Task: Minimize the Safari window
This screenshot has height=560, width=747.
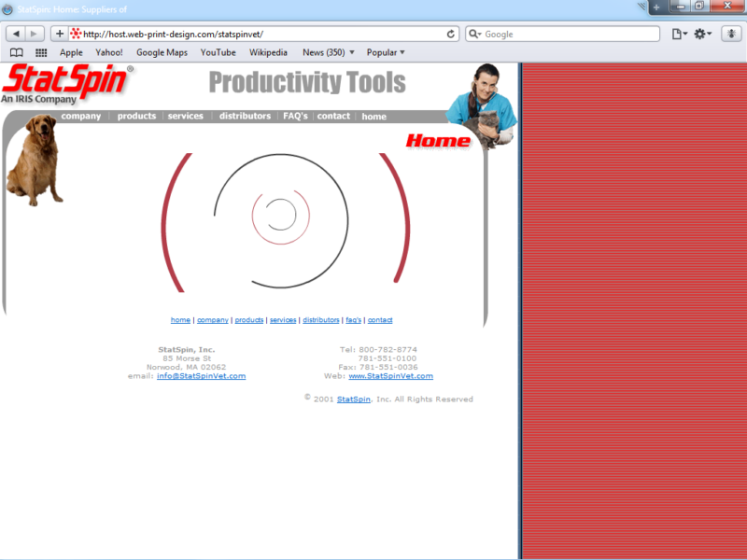Action: click(682, 7)
